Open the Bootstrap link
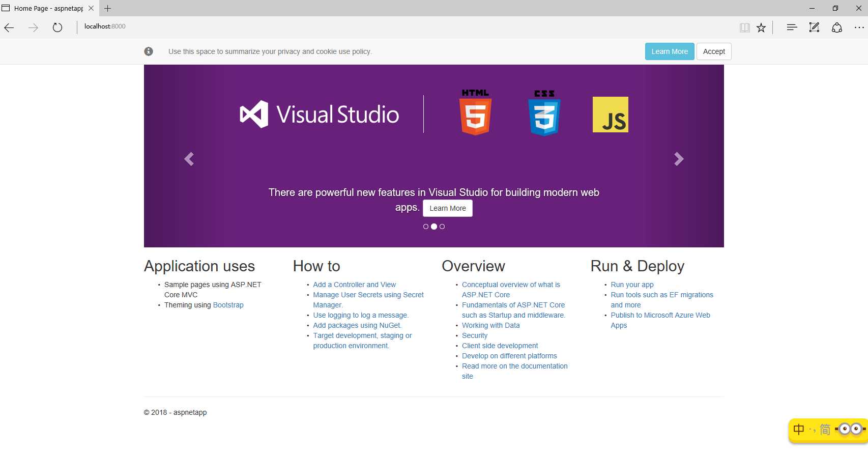868x452 pixels. pos(228,305)
